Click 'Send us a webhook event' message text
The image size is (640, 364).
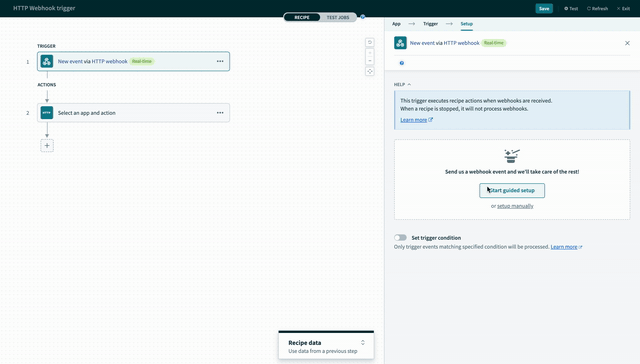click(512, 172)
